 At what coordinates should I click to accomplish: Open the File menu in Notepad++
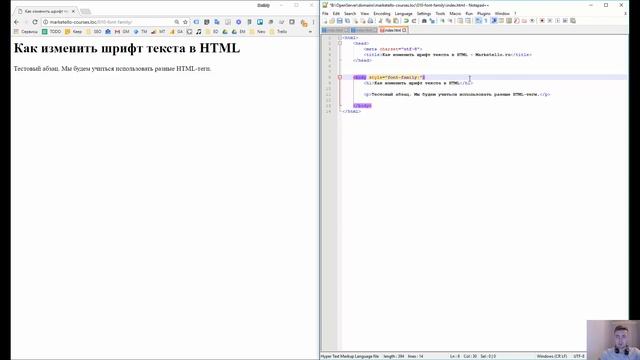point(325,13)
